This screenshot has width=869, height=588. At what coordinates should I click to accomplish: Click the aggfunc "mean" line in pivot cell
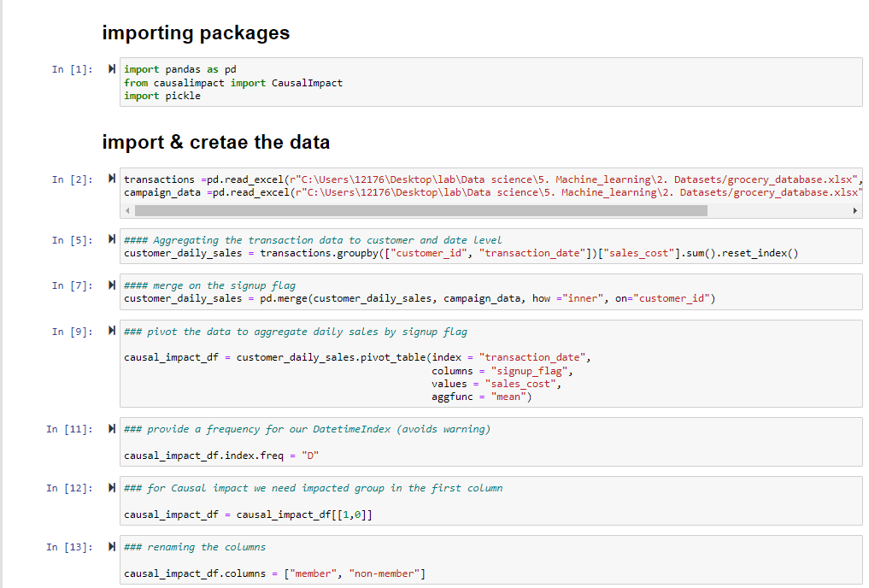tap(481, 397)
